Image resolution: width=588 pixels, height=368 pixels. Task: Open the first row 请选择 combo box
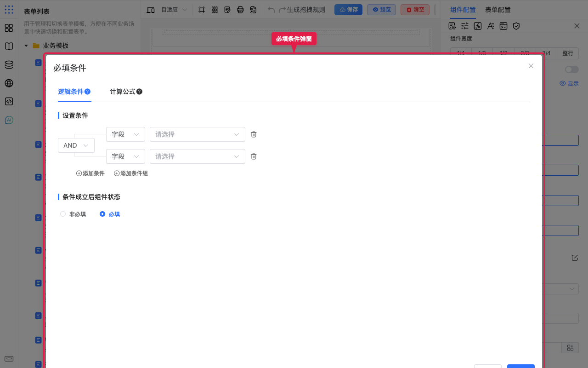(198, 134)
